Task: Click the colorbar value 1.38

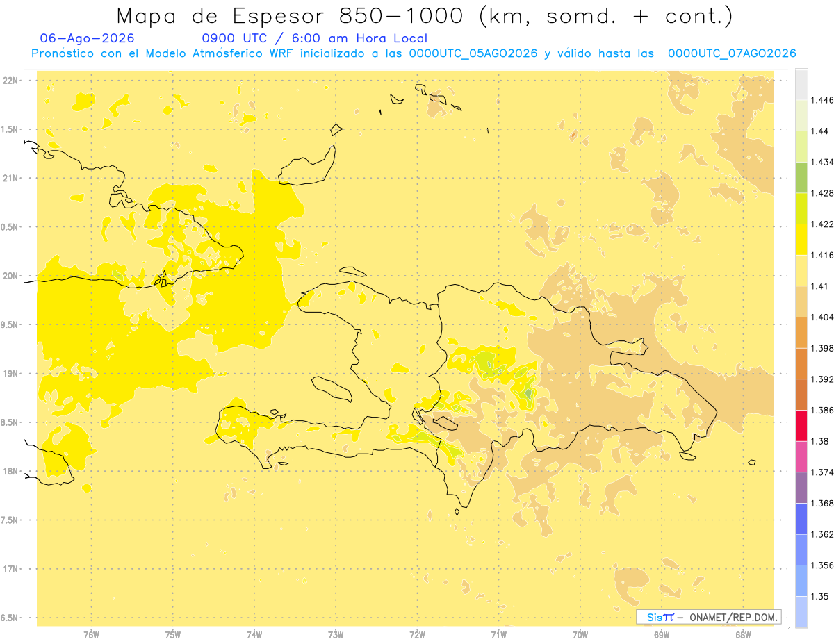Action: tap(819, 441)
